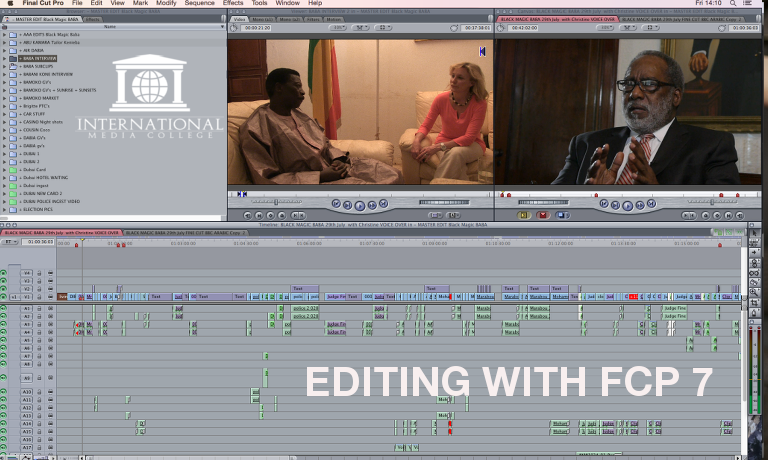Click the red Overwrite edit button in Canvas
The height and width of the screenshot is (460, 768).
543,215
